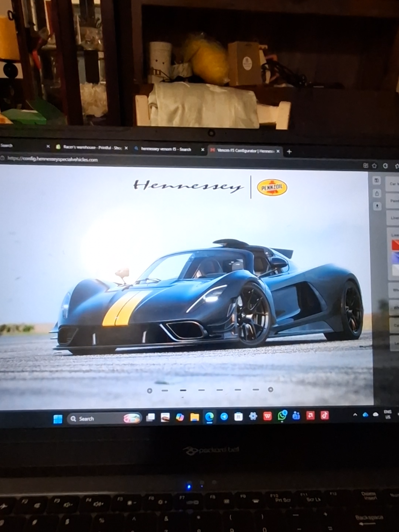This screenshot has height=532, width=399.
Task: Click the address bar URL
Action: tap(52, 159)
